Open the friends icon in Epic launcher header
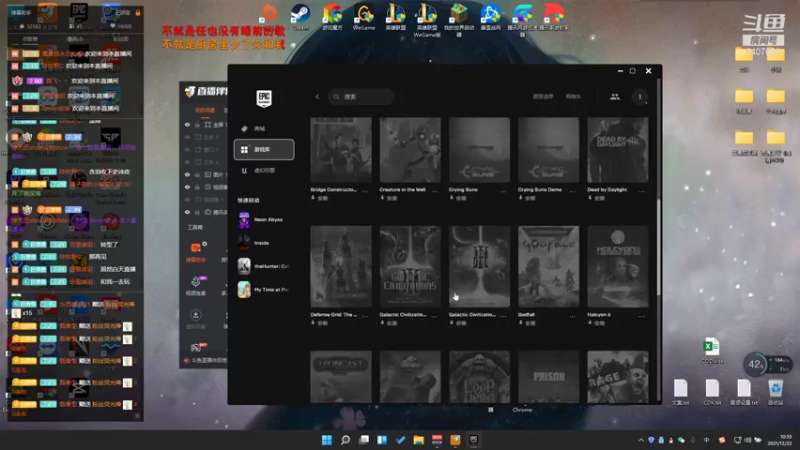 (615, 96)
